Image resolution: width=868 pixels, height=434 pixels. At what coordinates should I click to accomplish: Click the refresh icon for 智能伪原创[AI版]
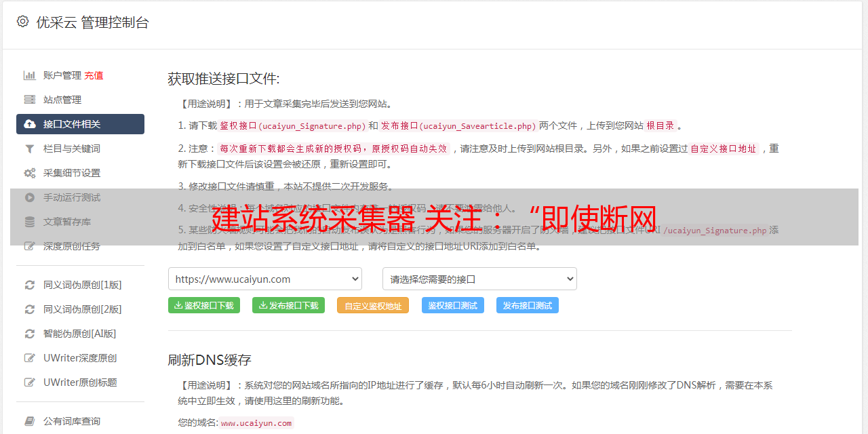(x=30, y=334)
